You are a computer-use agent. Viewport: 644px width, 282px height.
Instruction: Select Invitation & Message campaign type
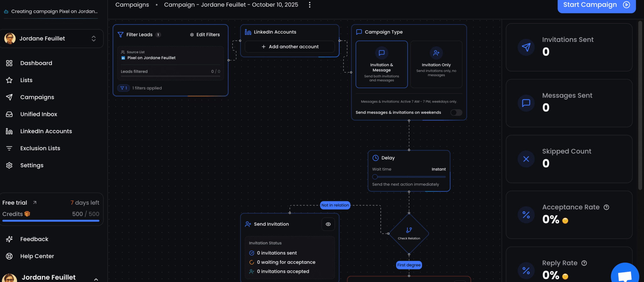tap(381, 64)
